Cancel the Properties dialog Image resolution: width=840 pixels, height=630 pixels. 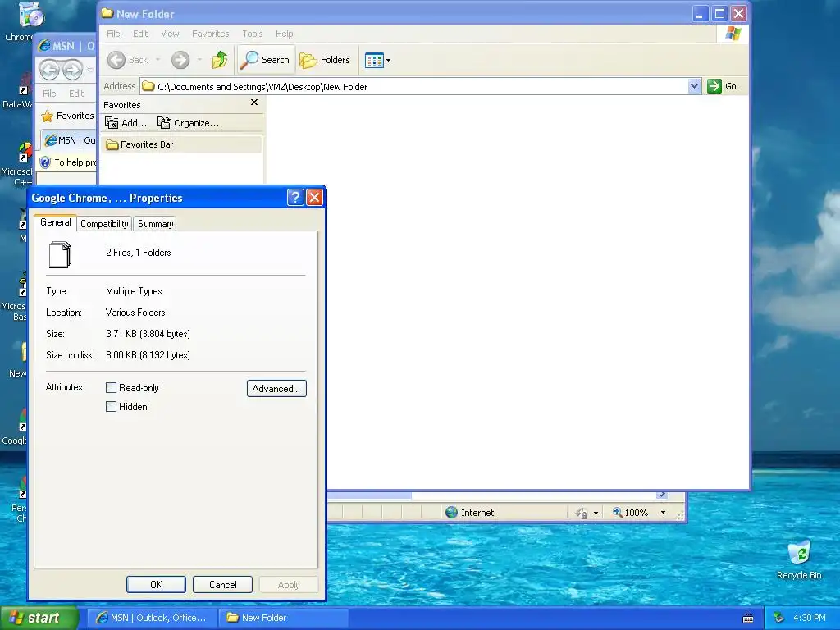pos(222,584)
